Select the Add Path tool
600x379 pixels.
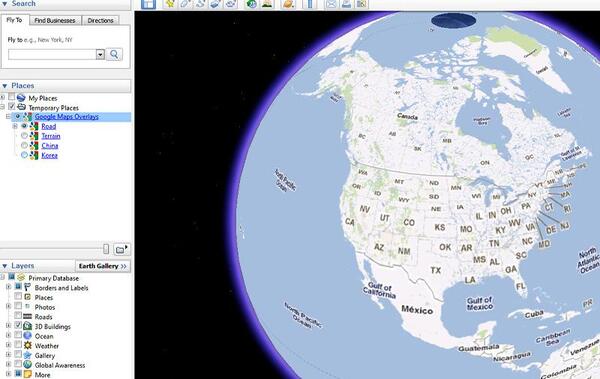click(200, 4)
